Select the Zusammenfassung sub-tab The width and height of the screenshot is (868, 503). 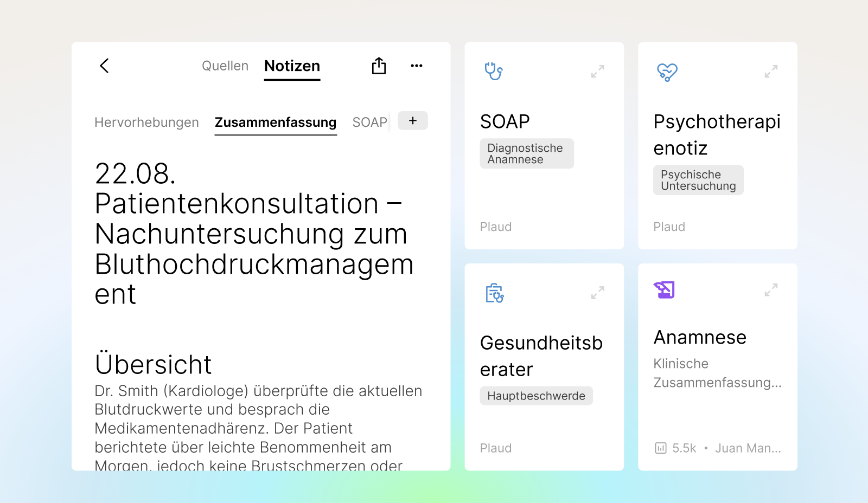[x=276, y=122]
